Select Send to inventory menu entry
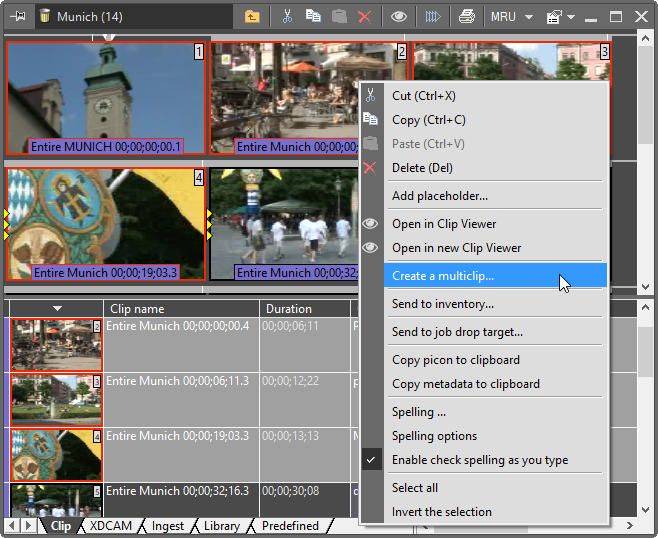Viewport: 658px width, 538px height. pos(442,304)
